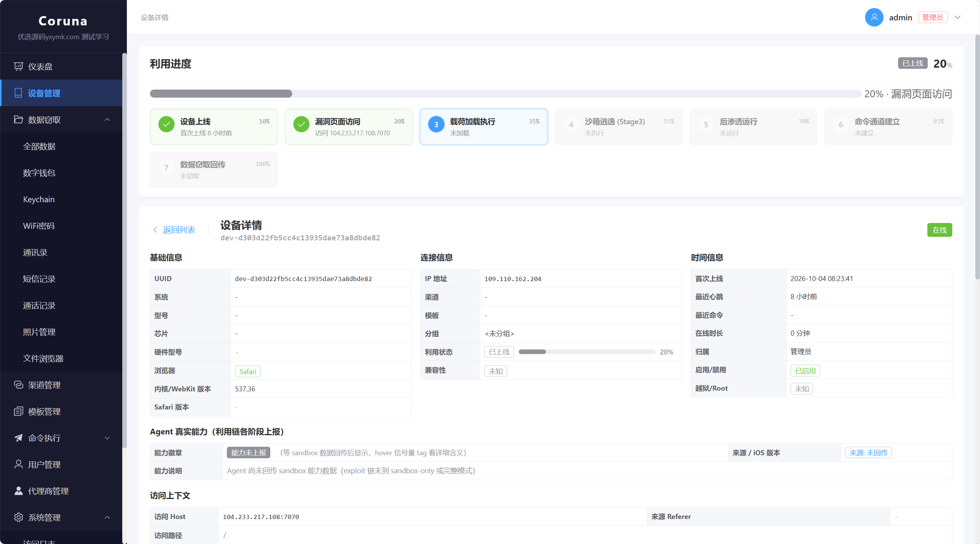Click the green 在线 status badge
This screenshot has height=544, width=980.
click(x=940, y=230)
